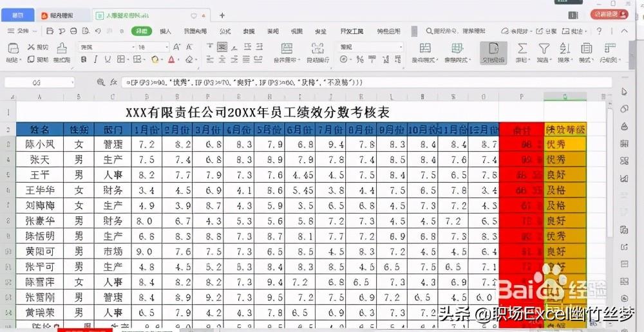Click the Sort A-Z icon

click(565, 48)
